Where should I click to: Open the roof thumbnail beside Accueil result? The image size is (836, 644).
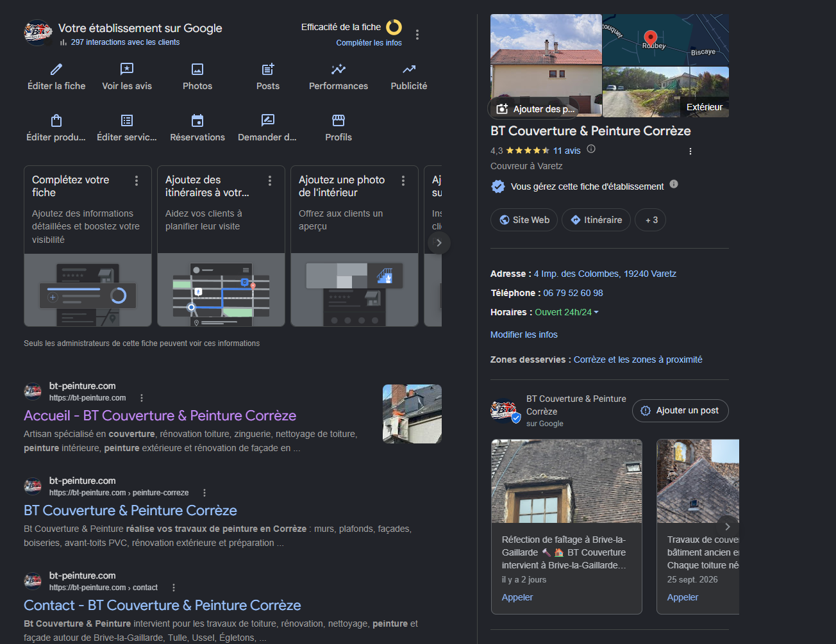click(x=412, y=414)
